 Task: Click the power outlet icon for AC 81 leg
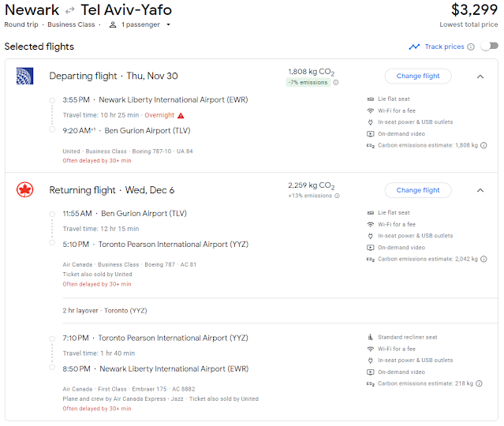pyautogui.click(x=371, y=236)
